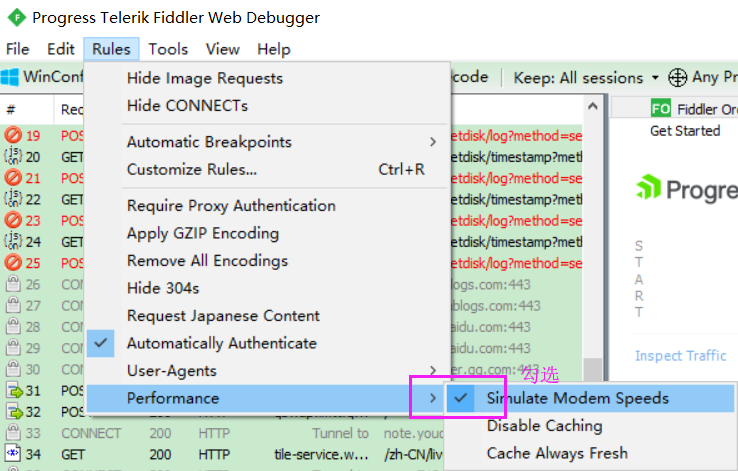Screen dimensions: 738x471
Task: Click the Fiddler app logo icon
Action: tap(17, 18)
